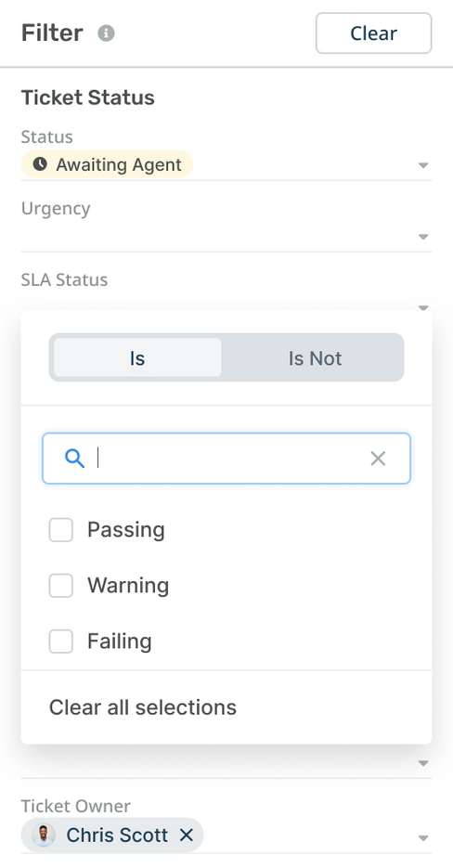Focus the SLA status search field

click(226, 459)
